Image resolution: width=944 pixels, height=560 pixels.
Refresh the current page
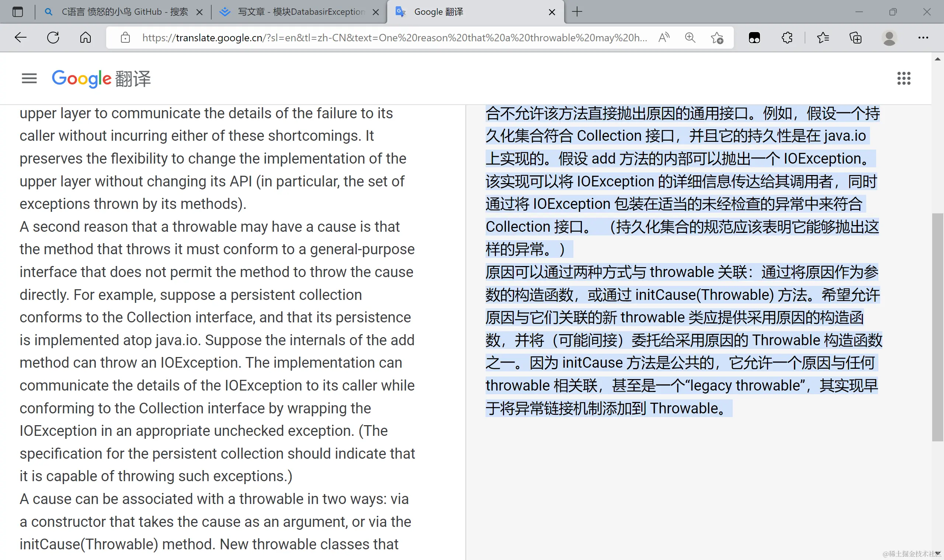pos(53,37)
